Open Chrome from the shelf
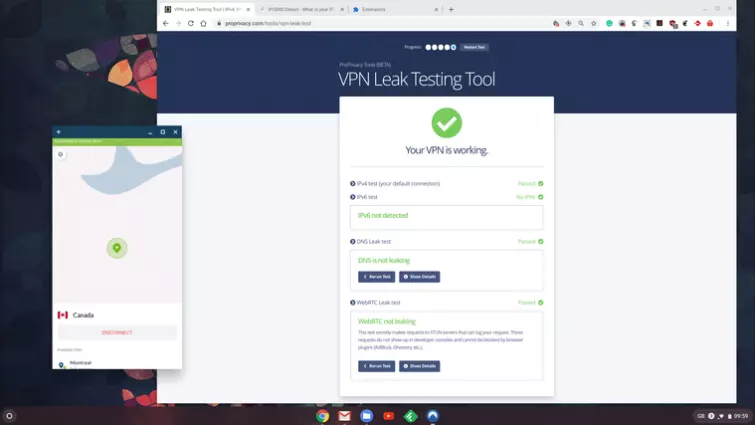This screenshot has width=755, height=425. 322,416
